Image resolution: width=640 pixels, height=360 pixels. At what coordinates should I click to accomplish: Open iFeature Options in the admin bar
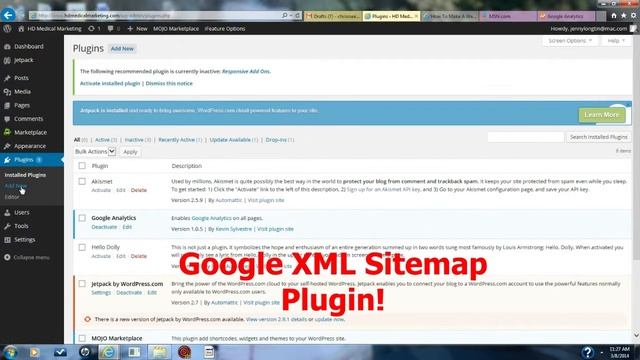(224, 29)
